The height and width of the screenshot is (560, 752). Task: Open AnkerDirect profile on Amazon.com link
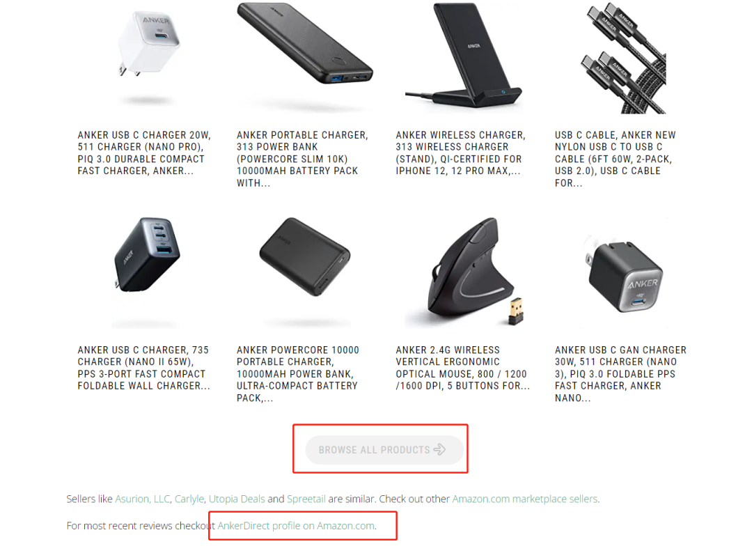pos(296,526)
